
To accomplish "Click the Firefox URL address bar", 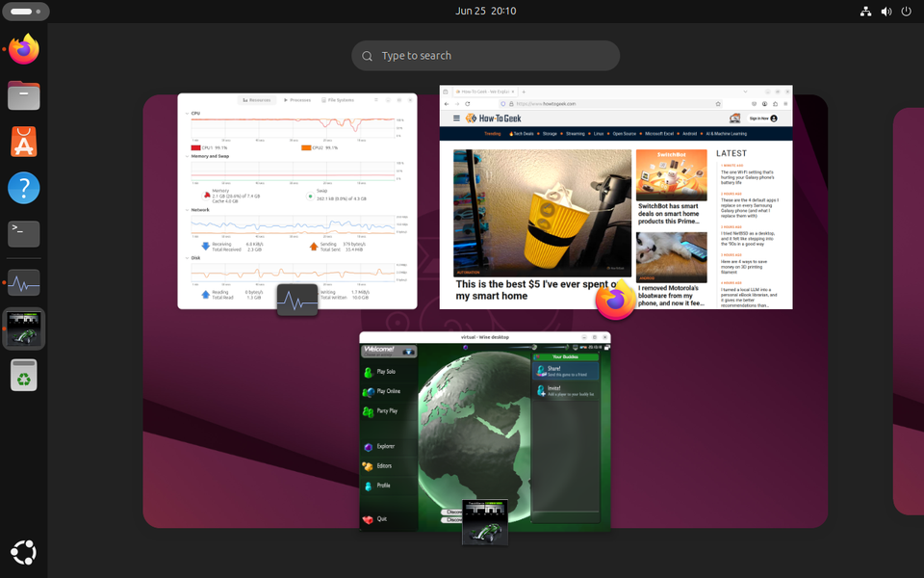I will coord(610,104).
